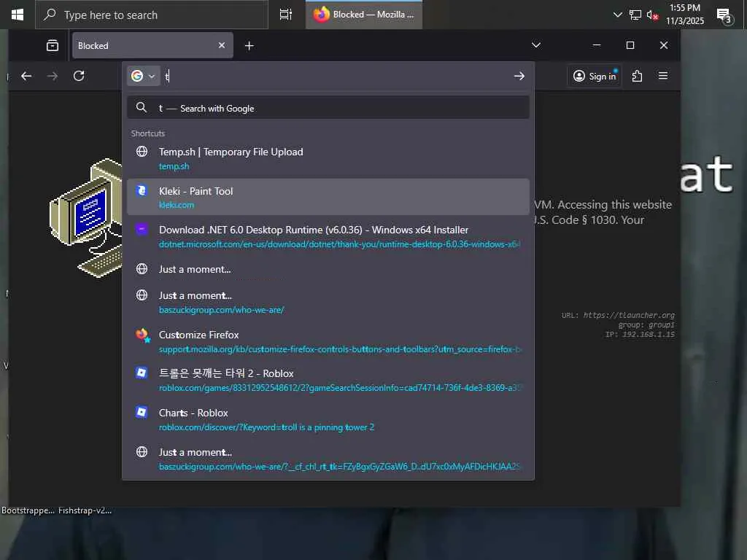Click the Fishstrap-v2 desktop item label
Image resolution: width=747 pixels, height=560 pixels.
pos(85,510)
